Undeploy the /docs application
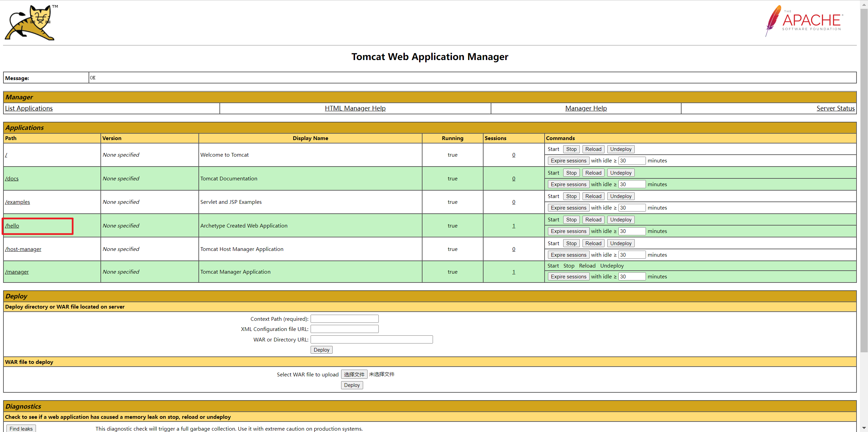 click(x=621, y=173)
